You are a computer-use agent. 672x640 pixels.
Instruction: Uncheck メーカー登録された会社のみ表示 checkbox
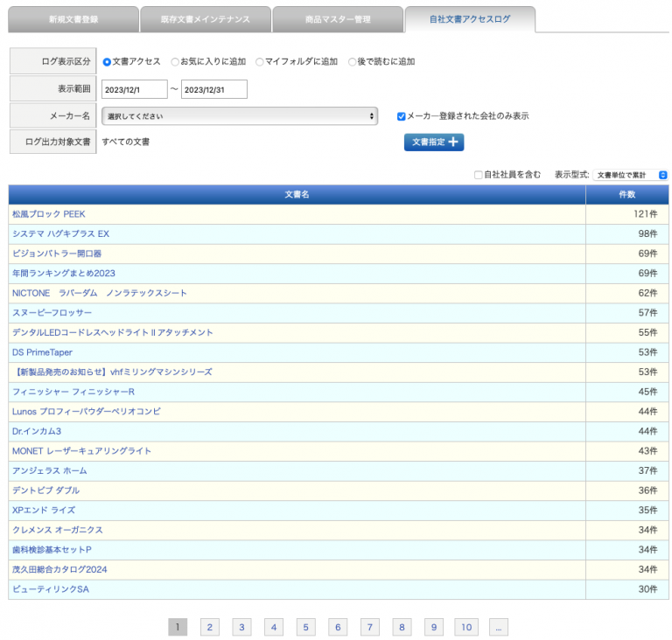pyautogui.click(x=401, y=116)
